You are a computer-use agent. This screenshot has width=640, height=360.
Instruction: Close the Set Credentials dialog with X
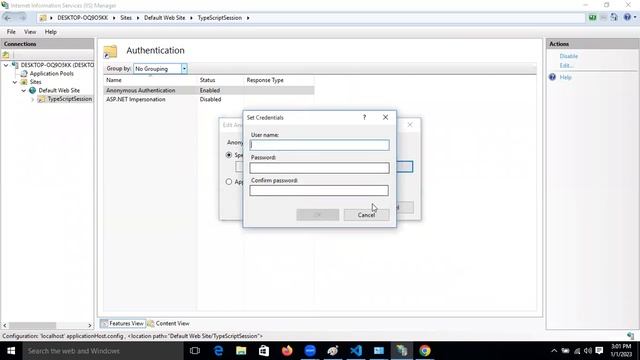click(x=385, y=117)
